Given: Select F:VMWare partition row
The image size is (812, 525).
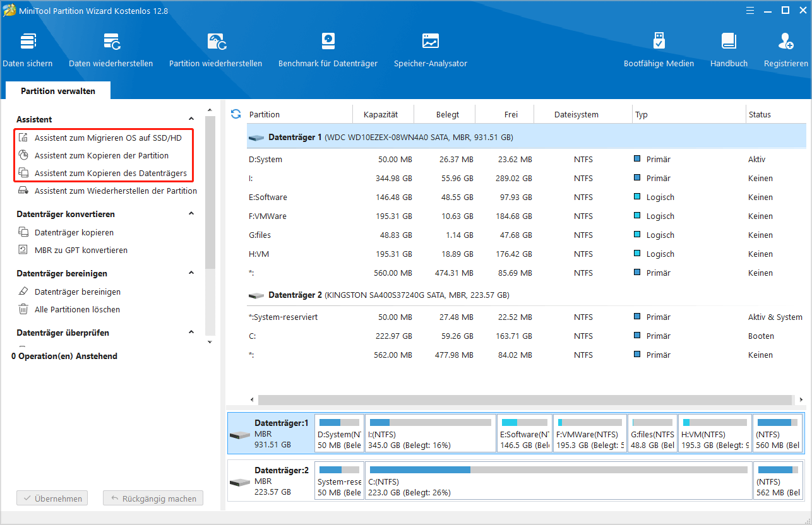Looking at the screenshot, I should coord(527,216).
